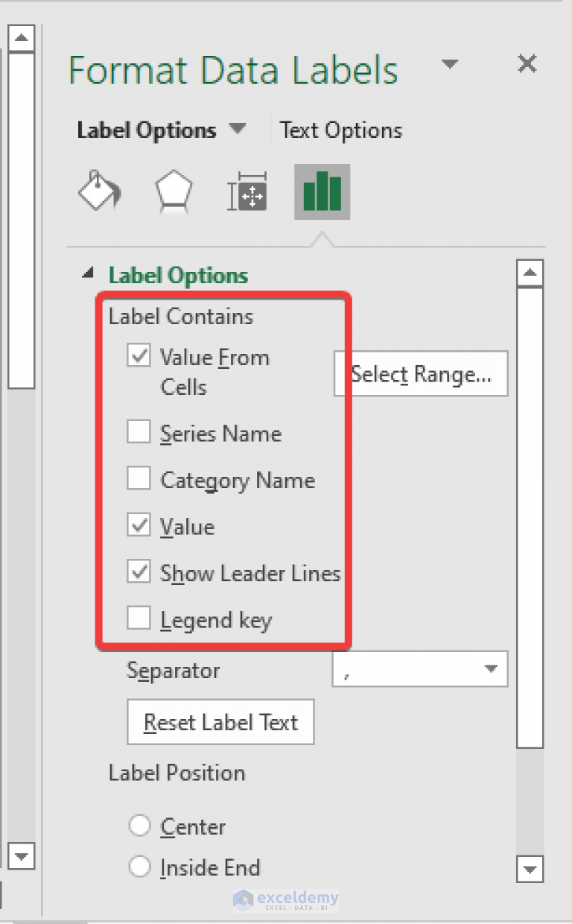Disable the Show Leader Lines checkbox
Image resolution: width=572 pixels, height=924 pixels.
pos(139,572)
